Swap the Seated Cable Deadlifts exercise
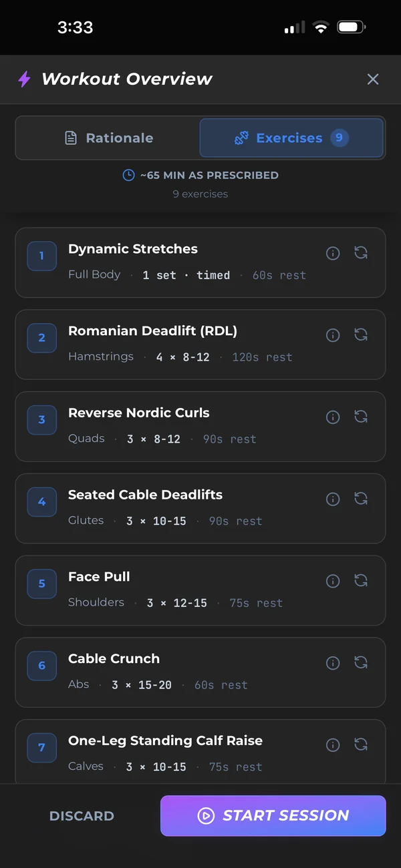The width and height of the screenshot is (401, 868). (x=361, y=499)
